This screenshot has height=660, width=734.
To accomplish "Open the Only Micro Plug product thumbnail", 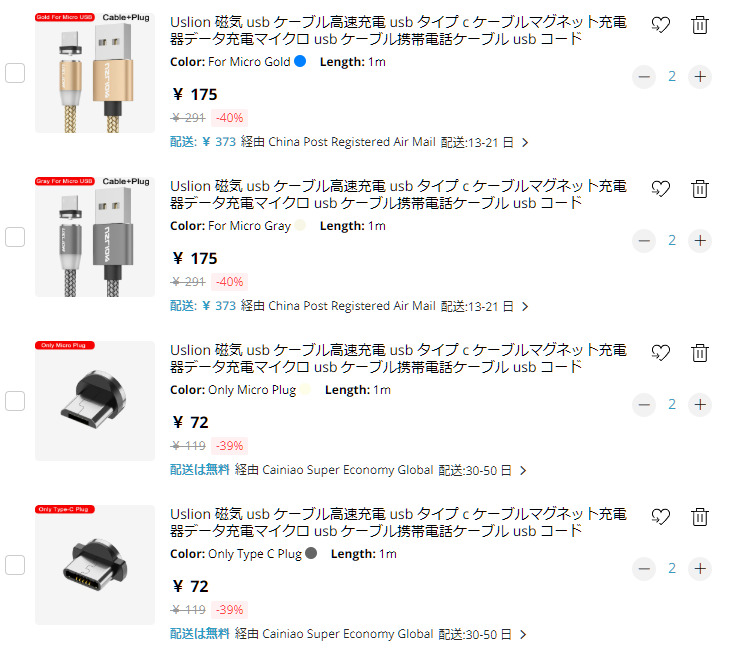I will click(95, 401).
